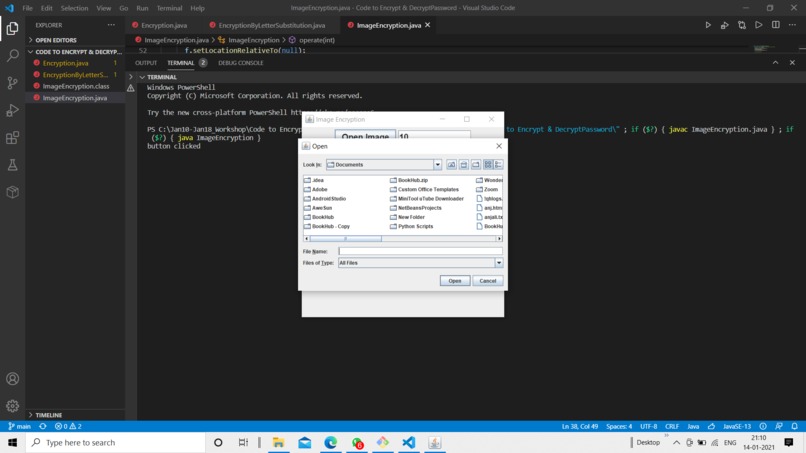Image resolution: width=806 pixels, height=453 pixels.
Task: Click UTF-8 encoding in status bar
Action: click(x=649, y=426)
